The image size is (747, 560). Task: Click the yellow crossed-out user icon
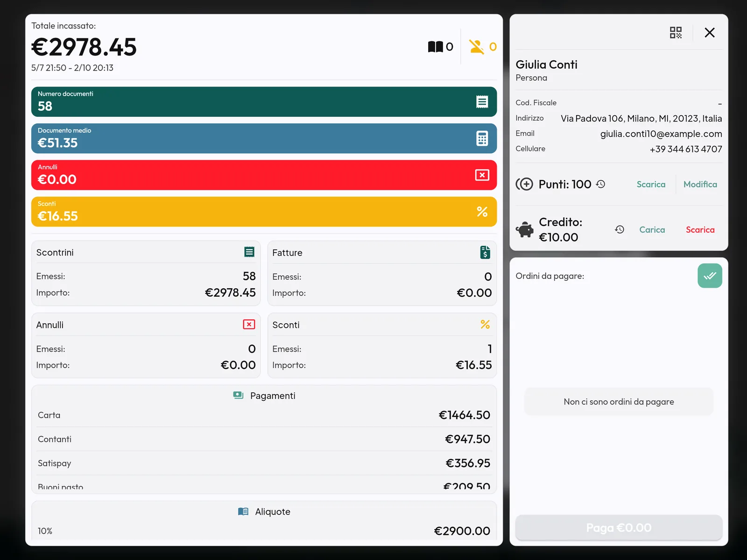tap(477, 47)
